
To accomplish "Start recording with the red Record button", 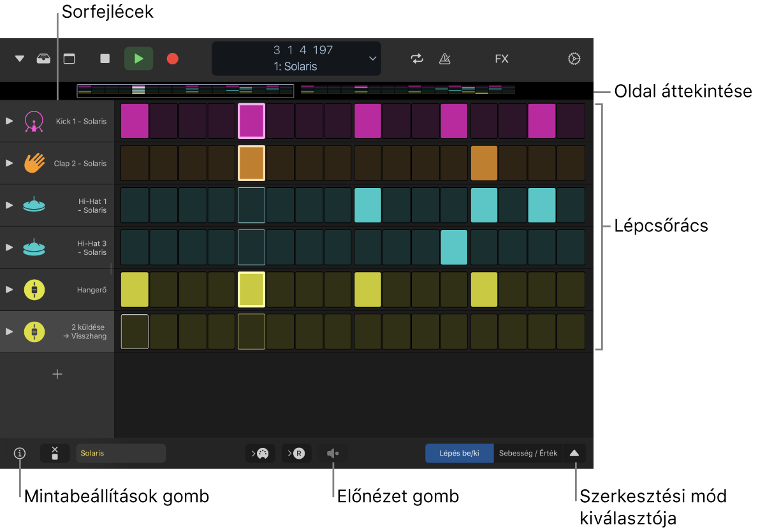I will [173, 59].
